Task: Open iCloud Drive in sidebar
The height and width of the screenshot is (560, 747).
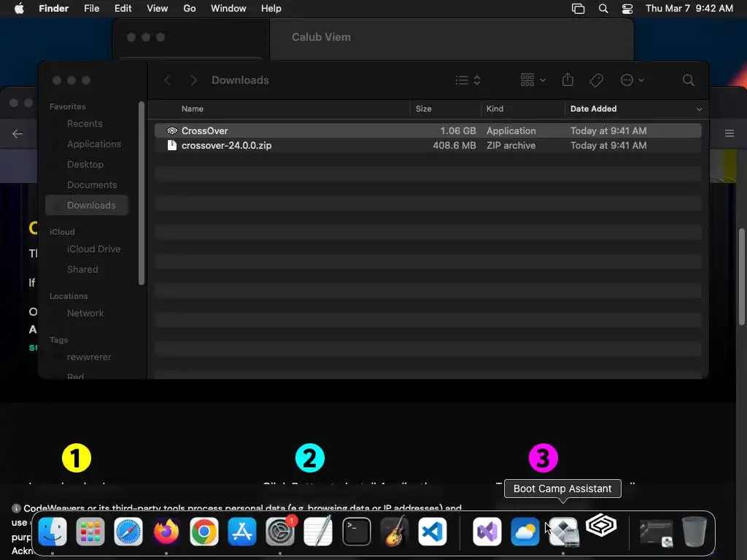Action: click(93, 249)
